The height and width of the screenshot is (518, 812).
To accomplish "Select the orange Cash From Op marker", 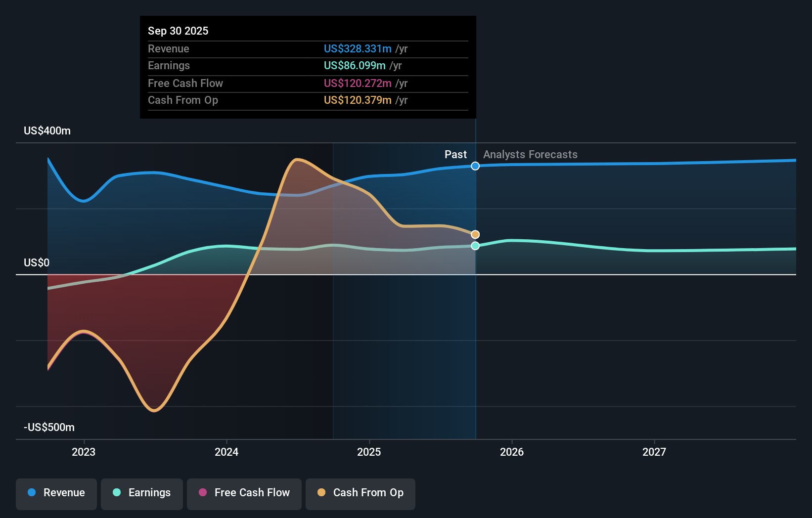I will (x=474, y=233).
